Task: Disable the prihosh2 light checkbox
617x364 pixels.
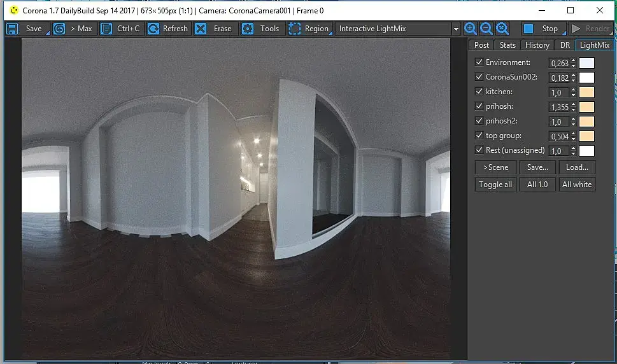Action: pyautogui.click(x=479, y=120)
